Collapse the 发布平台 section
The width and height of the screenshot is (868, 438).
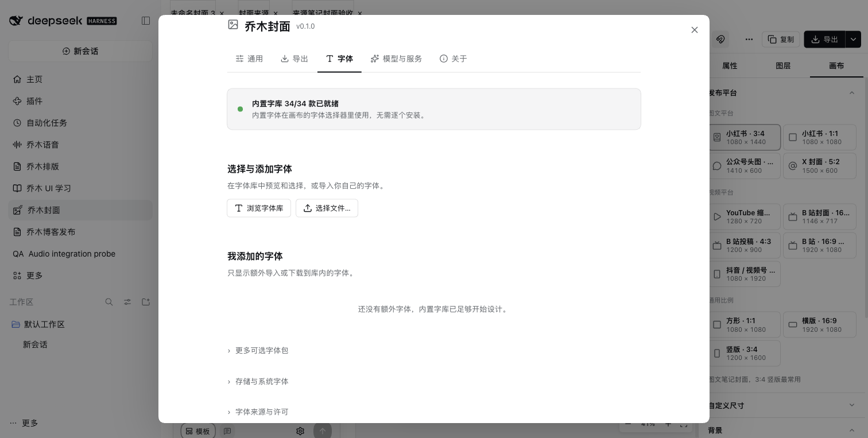point(852,92)
